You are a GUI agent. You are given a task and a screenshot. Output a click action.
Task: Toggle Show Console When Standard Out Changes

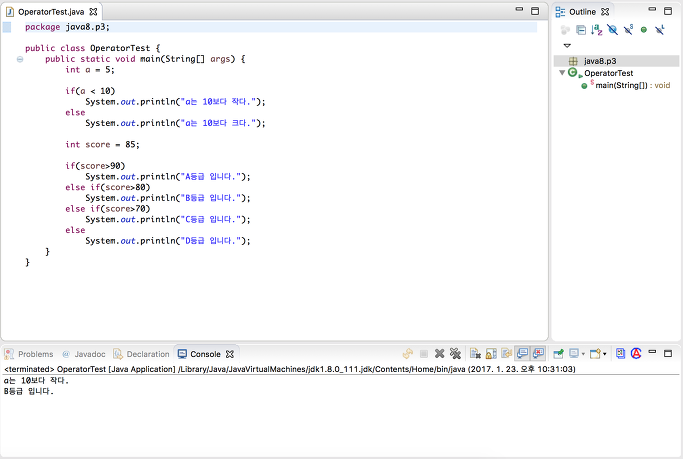(522, 354)
